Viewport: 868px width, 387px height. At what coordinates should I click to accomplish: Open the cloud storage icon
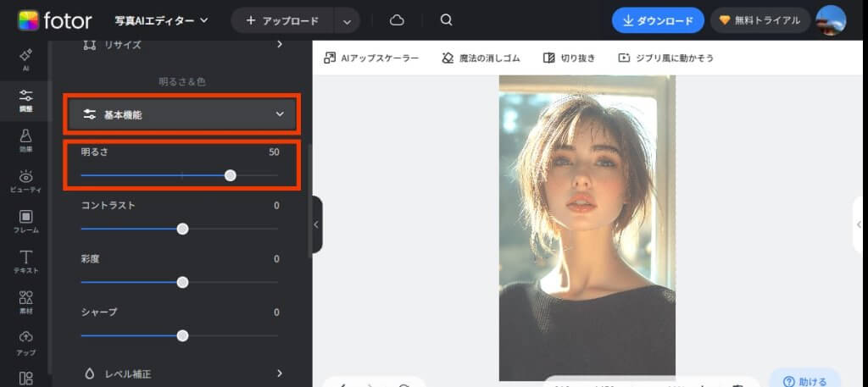pyautogui.click(x=397, y=20)
